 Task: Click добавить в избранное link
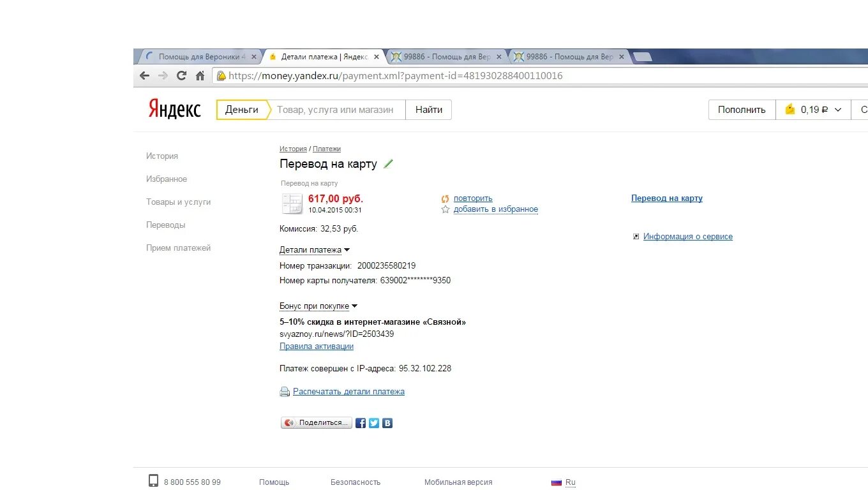point(496,209)
